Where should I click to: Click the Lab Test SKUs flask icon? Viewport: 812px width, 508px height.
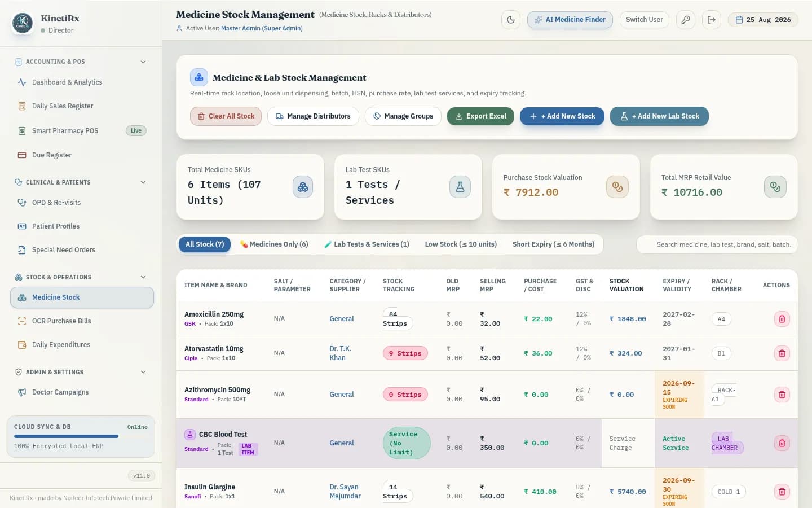(x=460, y=187)
